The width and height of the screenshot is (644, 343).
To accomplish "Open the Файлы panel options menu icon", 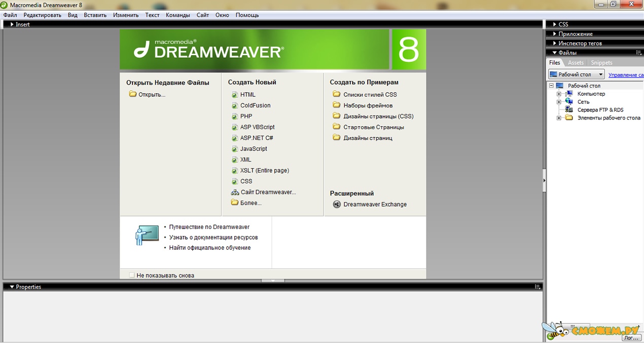I will click(639, 53).
